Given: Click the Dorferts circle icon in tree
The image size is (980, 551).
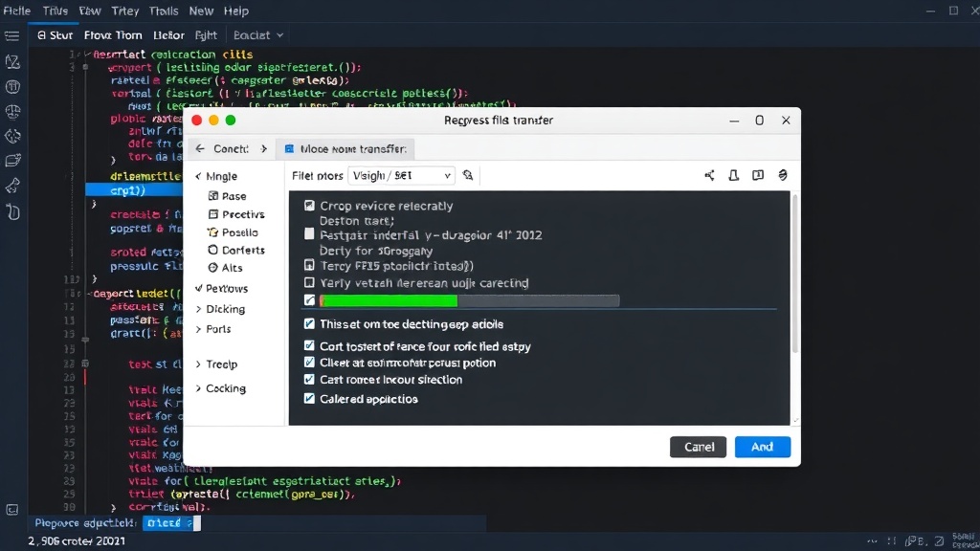Looking at the screenshot, I should tap(213, 250).
